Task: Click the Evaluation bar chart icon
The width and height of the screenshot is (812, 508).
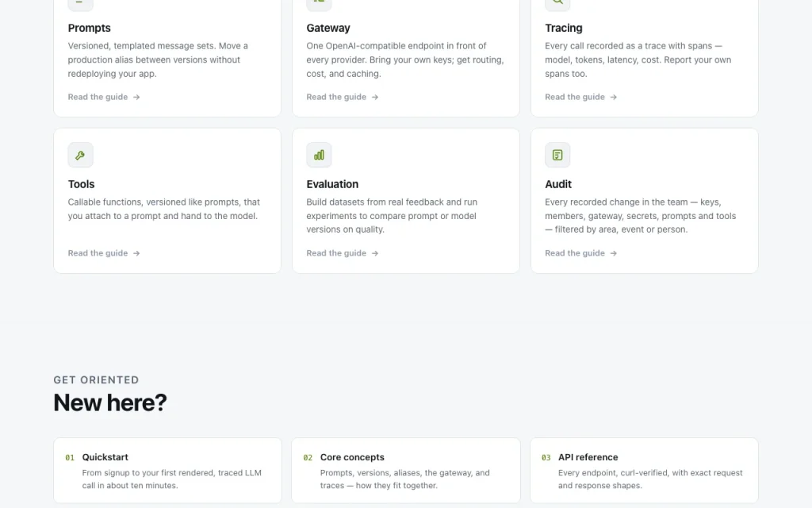Action: coord(319,155)
